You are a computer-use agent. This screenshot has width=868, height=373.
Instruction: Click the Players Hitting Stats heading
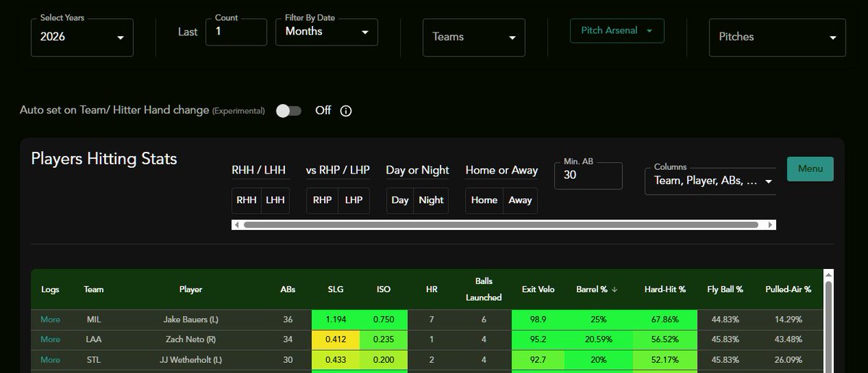(104, 158)
